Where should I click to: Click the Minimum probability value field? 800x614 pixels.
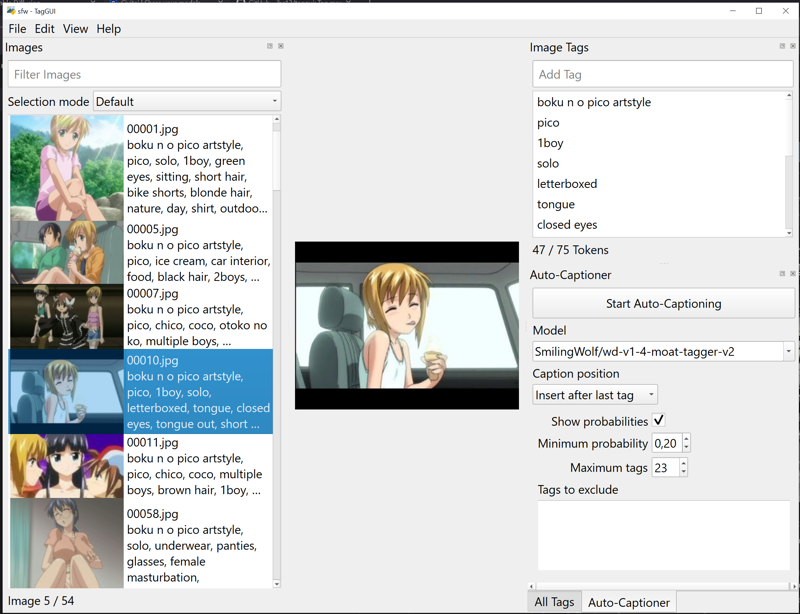(667, 443)
